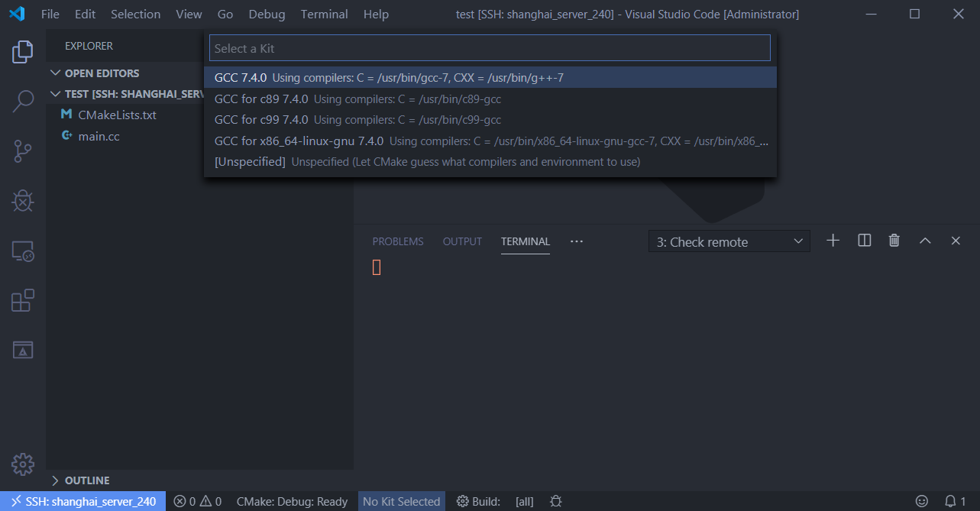Open main.cc in the explorer

pos(99,136)
